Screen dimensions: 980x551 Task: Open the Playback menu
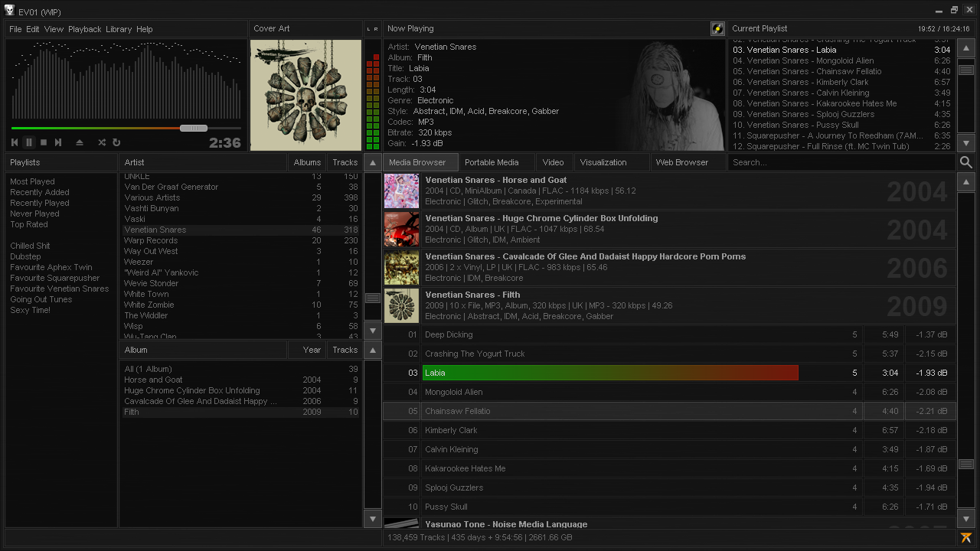click(84, 29)
